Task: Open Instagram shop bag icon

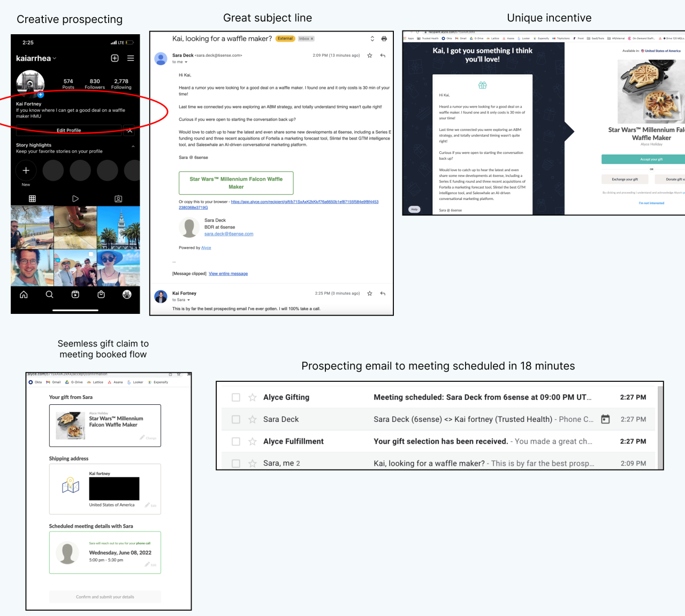Action: pyautogui.click(x=101, y=294)
